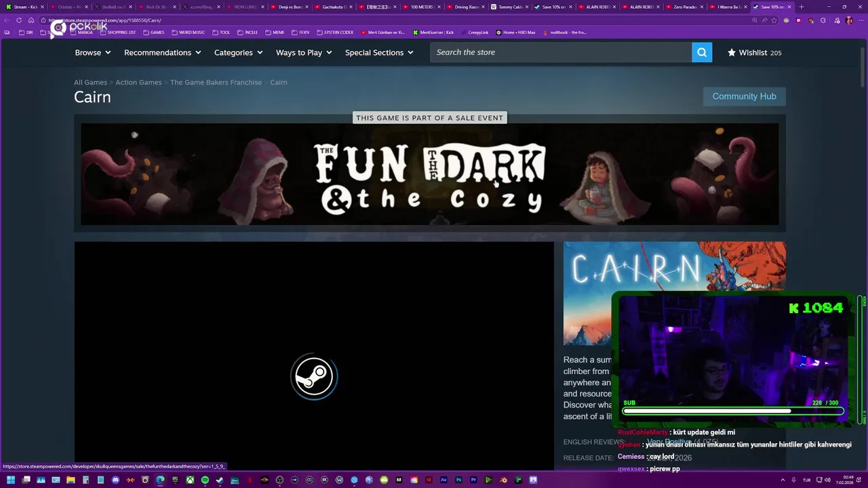Expand the Special Sections dropdown
The image size is (868, 488).
coord(379,52)
